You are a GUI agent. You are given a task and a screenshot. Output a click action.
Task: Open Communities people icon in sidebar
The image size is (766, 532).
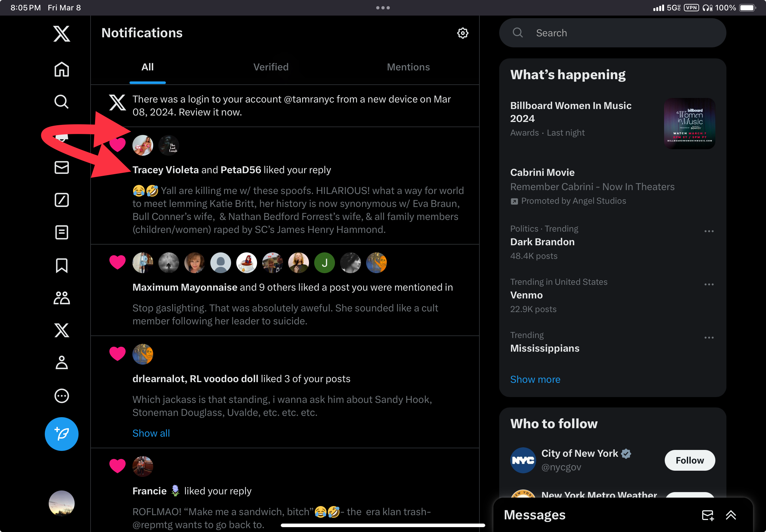[62, 298]
